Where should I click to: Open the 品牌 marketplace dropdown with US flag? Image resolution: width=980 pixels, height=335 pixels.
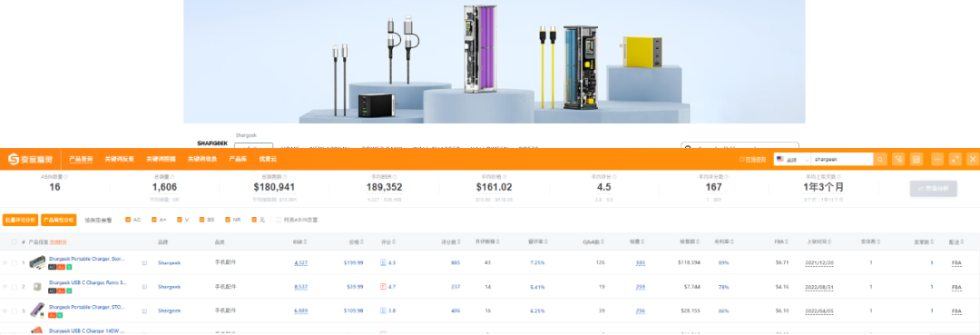pos(792,160)
